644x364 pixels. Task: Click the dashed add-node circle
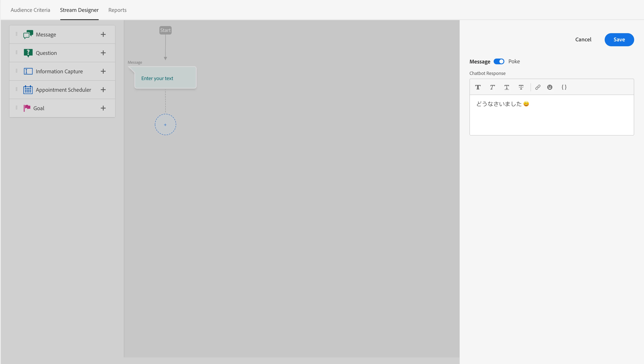165,124
